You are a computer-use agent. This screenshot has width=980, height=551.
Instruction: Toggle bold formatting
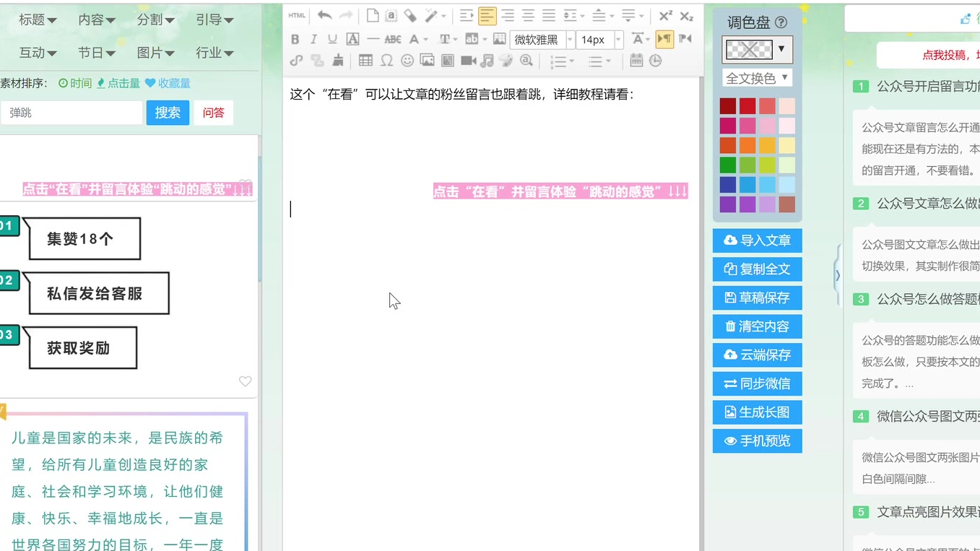tap(295, 39)
